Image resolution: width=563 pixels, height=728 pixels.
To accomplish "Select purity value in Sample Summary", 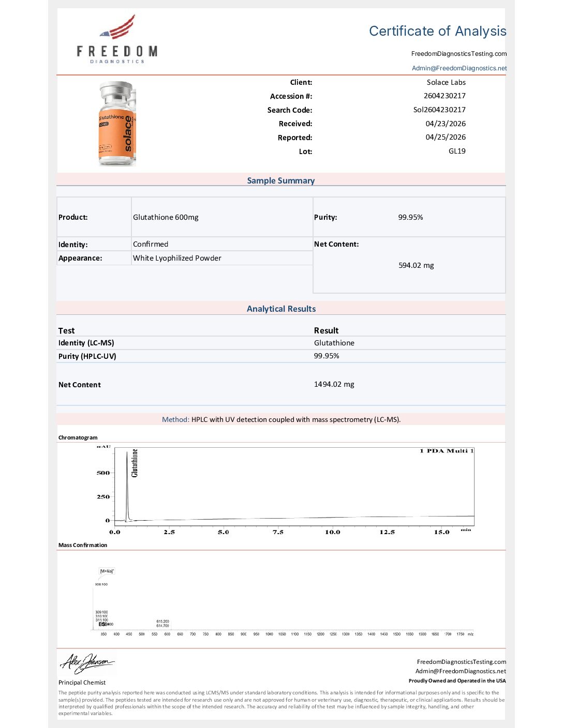I will (410, 217).
